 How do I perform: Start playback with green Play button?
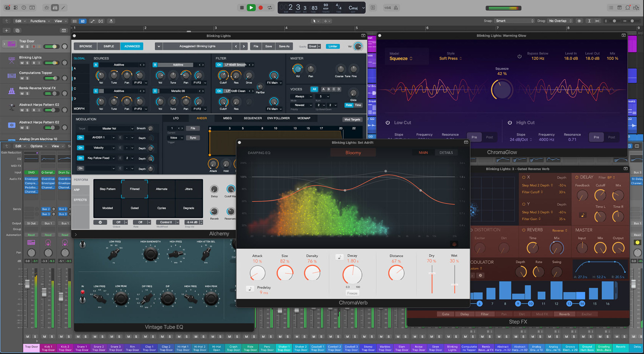[x=251, y=8]
